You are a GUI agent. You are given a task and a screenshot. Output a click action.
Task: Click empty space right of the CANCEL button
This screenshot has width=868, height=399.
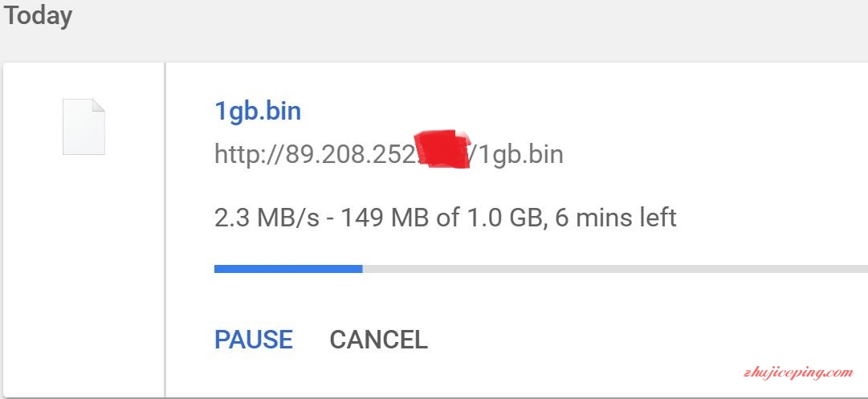pos(642,340)
